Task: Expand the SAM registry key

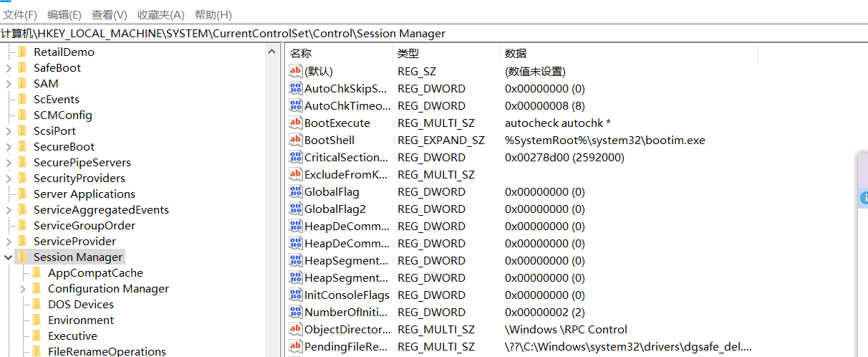Action: 8,84
